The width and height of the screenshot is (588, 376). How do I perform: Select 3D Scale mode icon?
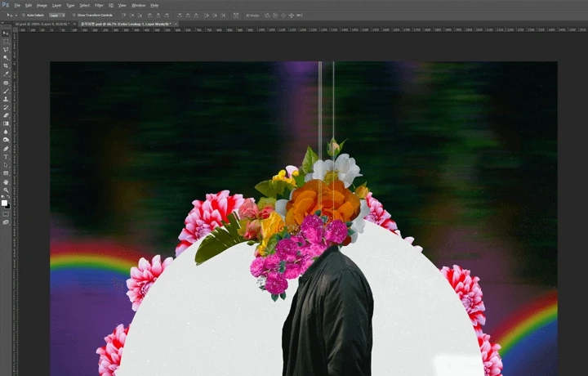click(299, 16)
